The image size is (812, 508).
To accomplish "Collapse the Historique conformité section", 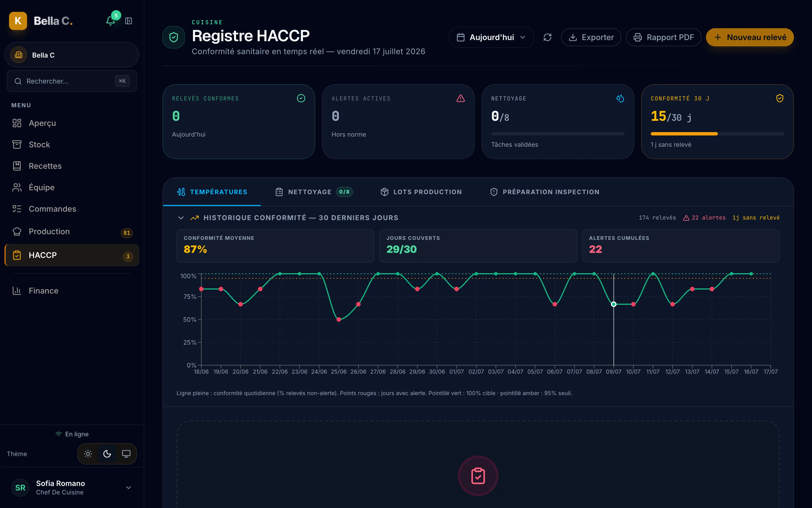I will (x=181, y=218).
